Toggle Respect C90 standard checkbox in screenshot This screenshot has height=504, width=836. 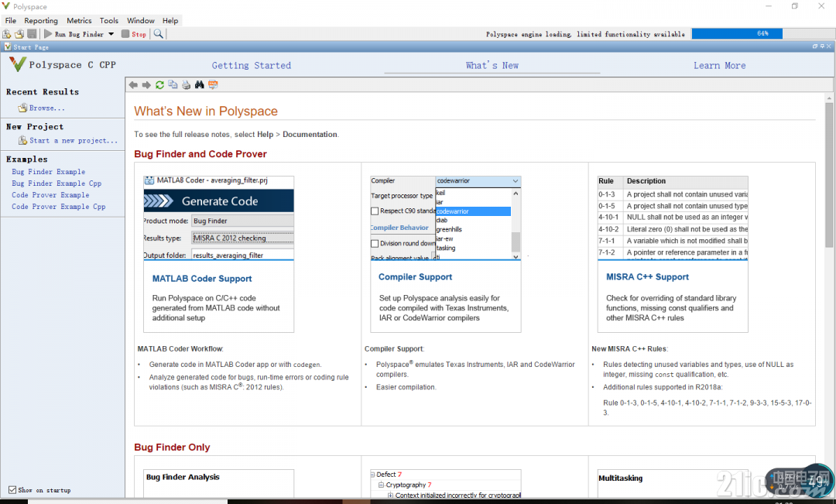tap(375, 211)
